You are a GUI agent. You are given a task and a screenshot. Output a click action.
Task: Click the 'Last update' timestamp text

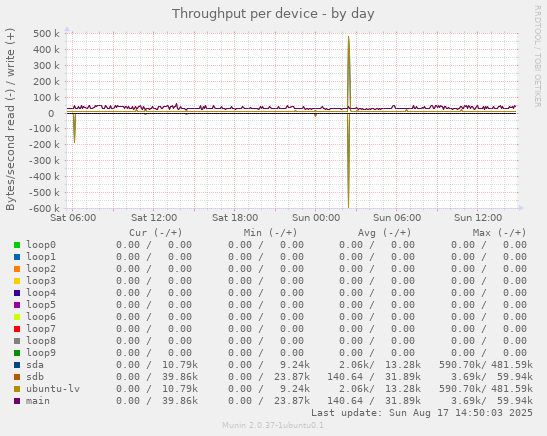click(x=422, y=413)
